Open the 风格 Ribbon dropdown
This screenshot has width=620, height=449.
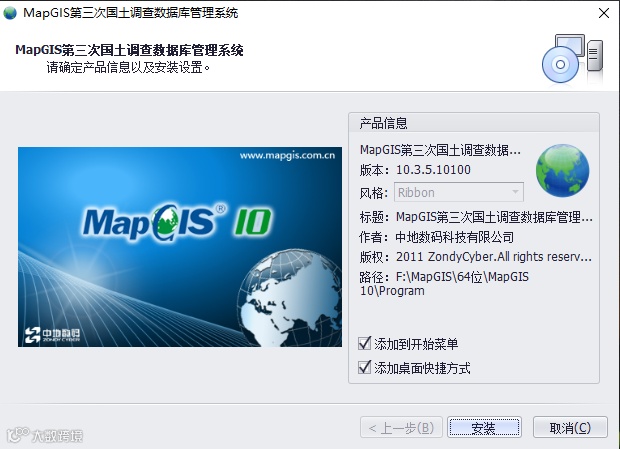(x=459, y=192)
